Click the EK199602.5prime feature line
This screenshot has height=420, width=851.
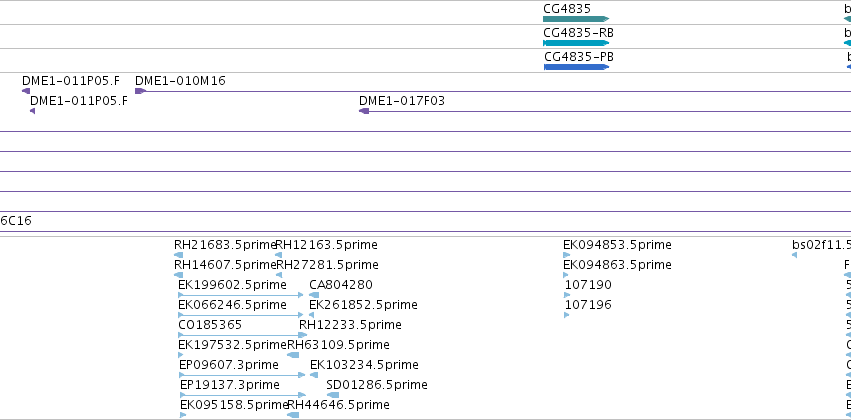click(241, 295)
